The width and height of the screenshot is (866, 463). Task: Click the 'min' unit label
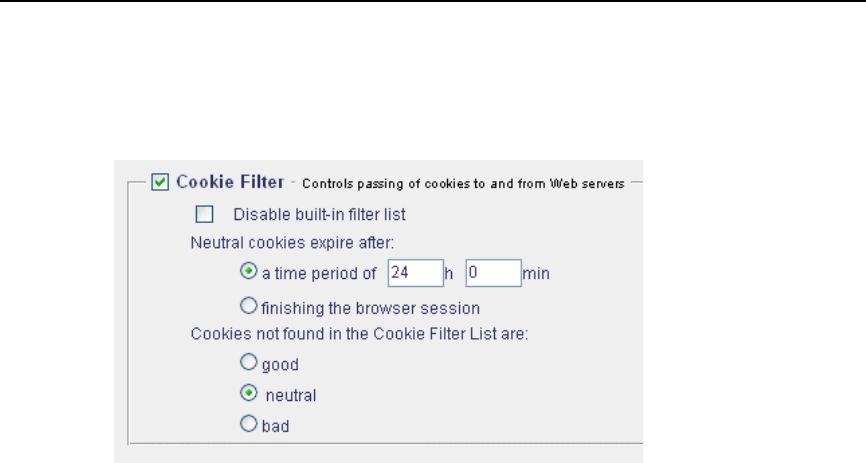536,272
